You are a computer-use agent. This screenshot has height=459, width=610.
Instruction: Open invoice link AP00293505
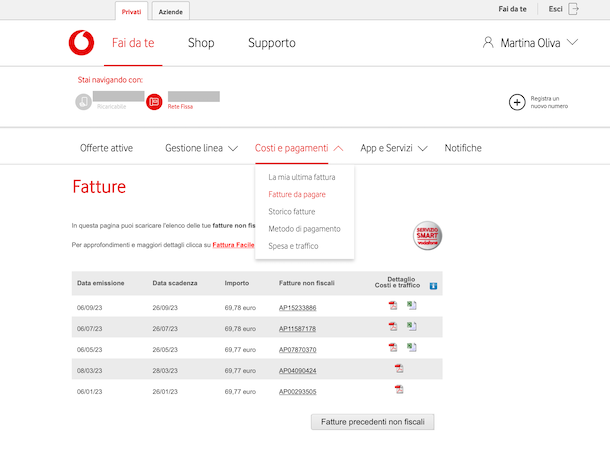pos(297,392)
